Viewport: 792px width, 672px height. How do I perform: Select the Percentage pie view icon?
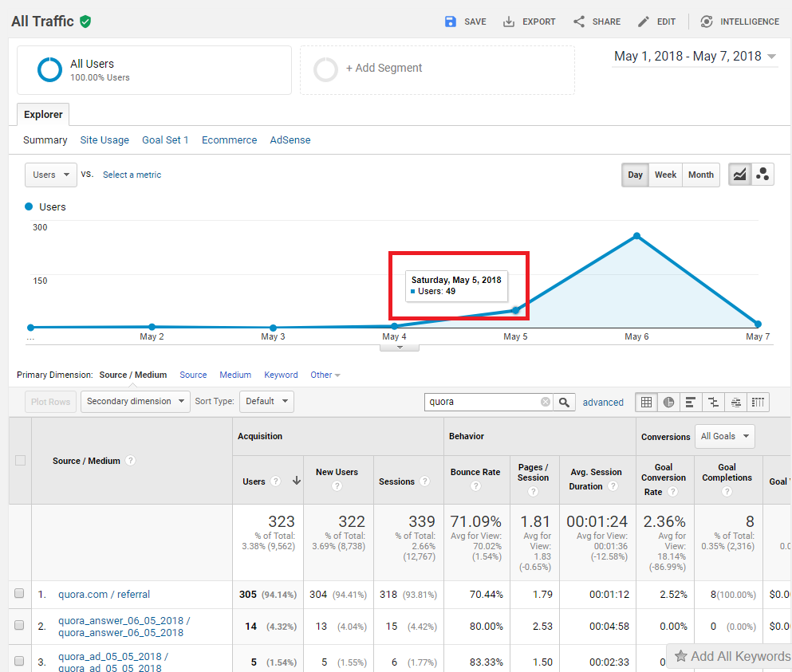[x=668, y=402]
